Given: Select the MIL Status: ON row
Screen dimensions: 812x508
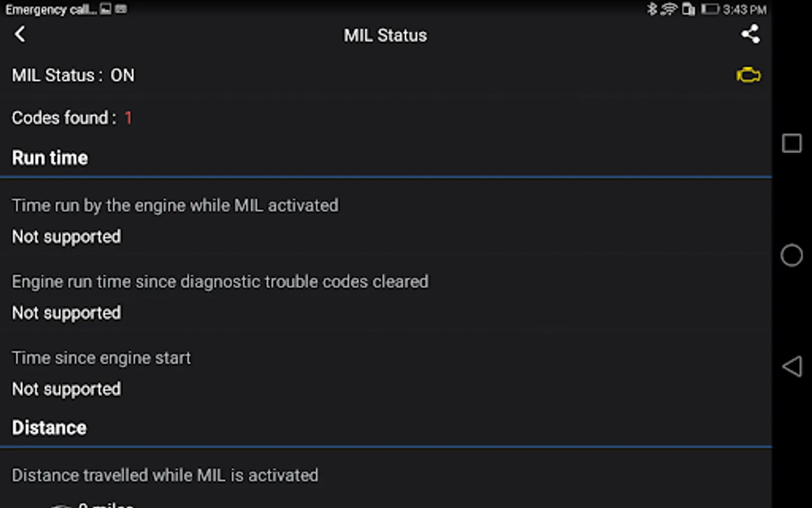Looking at the screenshot, I should [x=73, y=76].
